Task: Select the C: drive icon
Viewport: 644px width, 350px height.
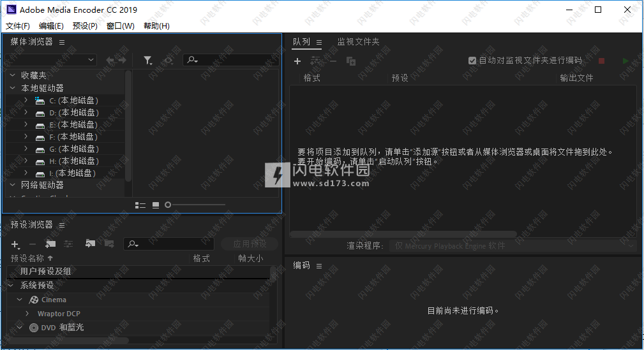Action: 40,101
